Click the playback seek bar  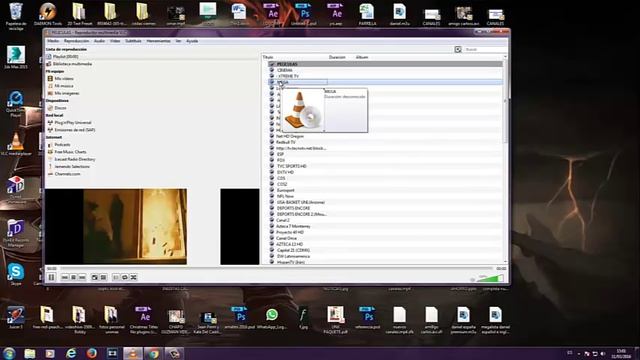(276, 268)
